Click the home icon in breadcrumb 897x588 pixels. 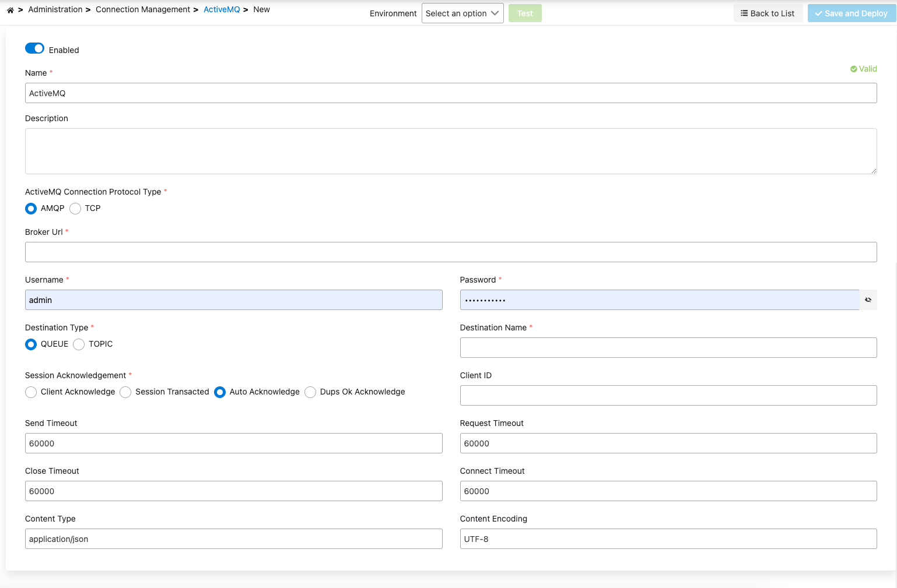(10, 10)
